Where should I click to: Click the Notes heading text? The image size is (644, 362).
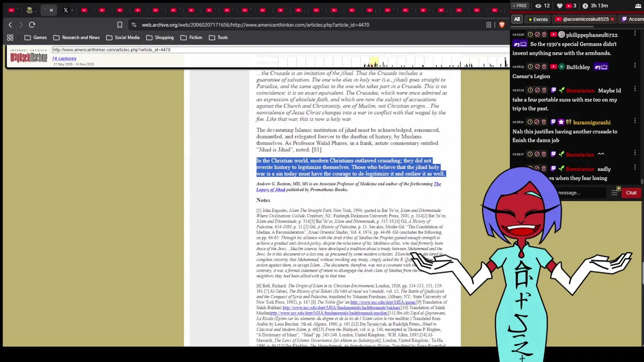tap(263, 200)
